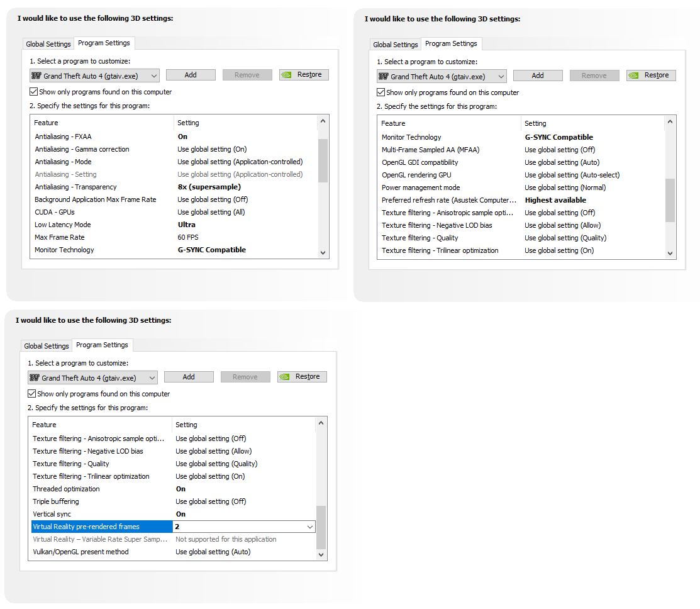Viewport: 700px width, 609px height.
Task: Click NVIDIA icon on top-right Restore button
Action: pos(633,75)
